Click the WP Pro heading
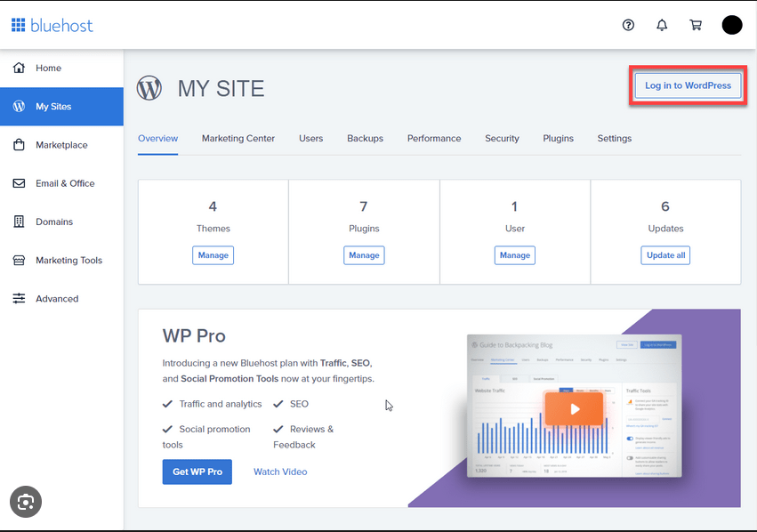This screenshot has height=532, width=757. click(x=194, y=336)
